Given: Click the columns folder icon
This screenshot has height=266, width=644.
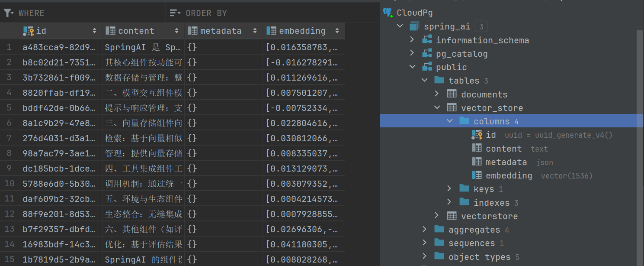Looking at the screenshot, I should coord(464,121).
